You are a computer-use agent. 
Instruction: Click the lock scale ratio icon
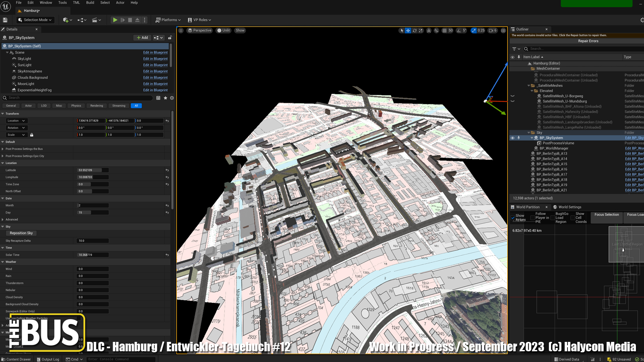point(32,135)
